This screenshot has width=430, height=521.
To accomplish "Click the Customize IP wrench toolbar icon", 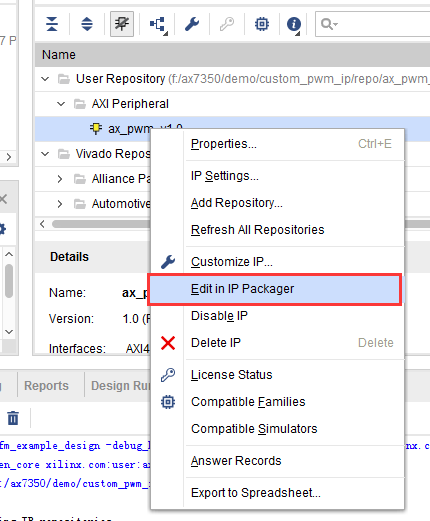I will pyautogui.click(x=192, y=24).
